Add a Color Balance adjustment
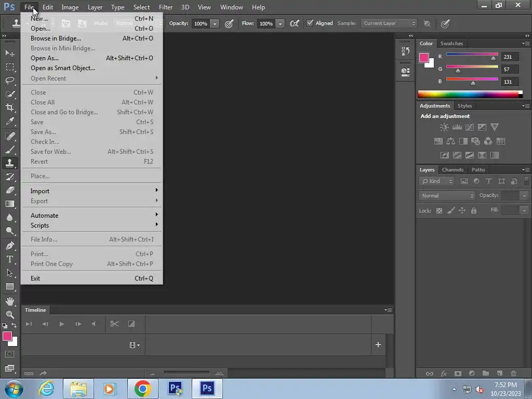This screenshot has height=399, width=532. (451, 141)
